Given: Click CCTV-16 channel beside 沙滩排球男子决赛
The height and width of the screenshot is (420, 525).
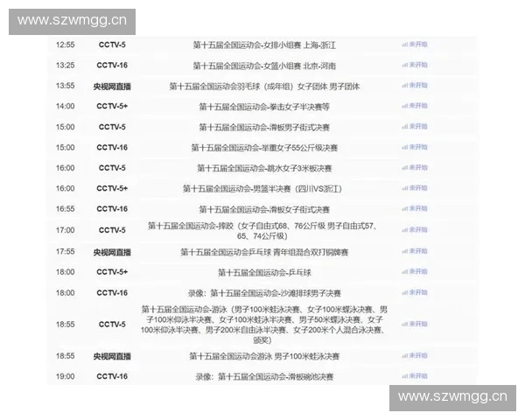Looking at the screenshot, I should coord(112,293).
